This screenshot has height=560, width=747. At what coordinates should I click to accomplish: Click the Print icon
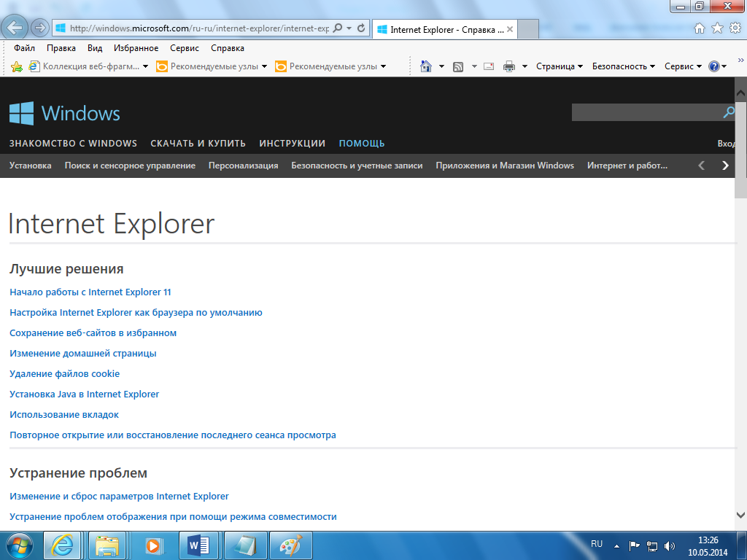point(508,66)
